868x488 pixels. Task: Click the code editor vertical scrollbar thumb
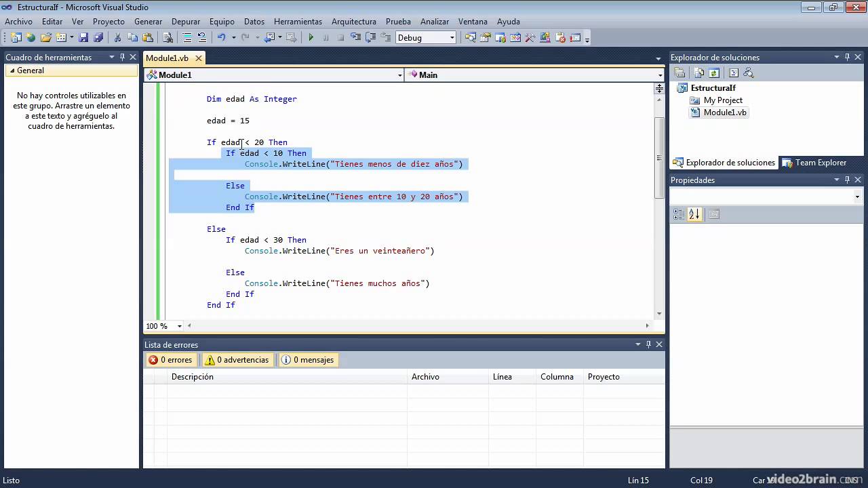(x=658, y=157)
